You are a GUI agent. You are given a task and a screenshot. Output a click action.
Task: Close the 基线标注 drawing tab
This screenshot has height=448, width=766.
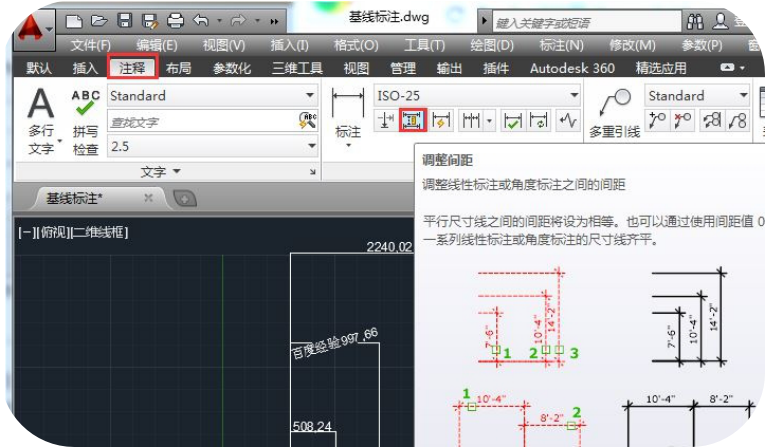coord(148,198)
